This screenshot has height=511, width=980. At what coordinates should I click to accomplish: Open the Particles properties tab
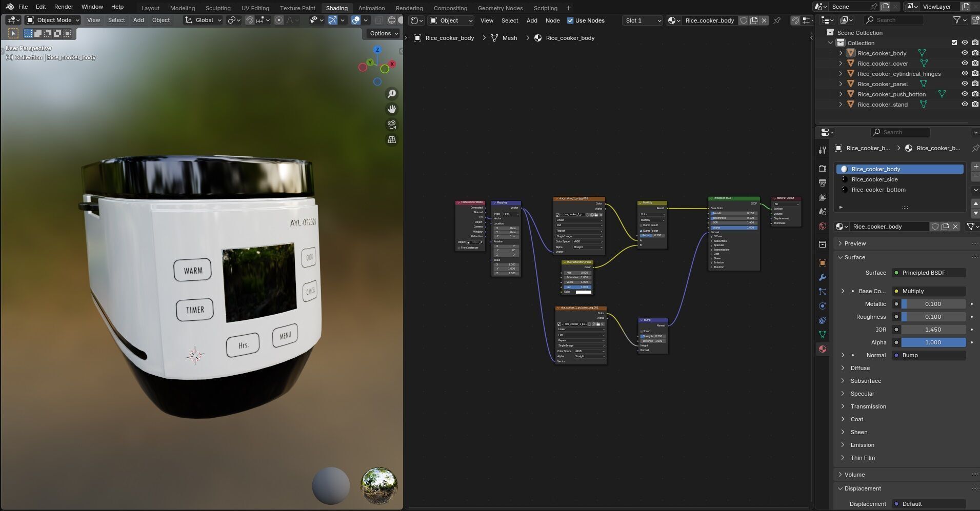[823, 292]
